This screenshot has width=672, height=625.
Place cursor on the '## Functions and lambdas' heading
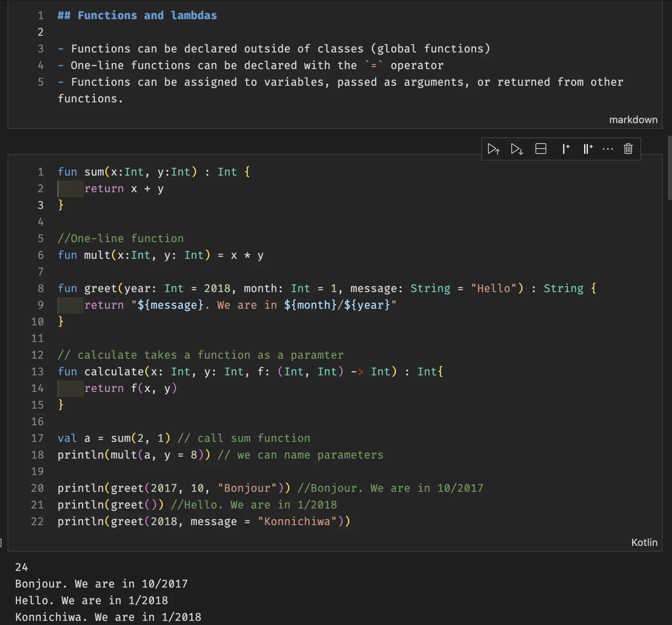(x=137, y=15)
